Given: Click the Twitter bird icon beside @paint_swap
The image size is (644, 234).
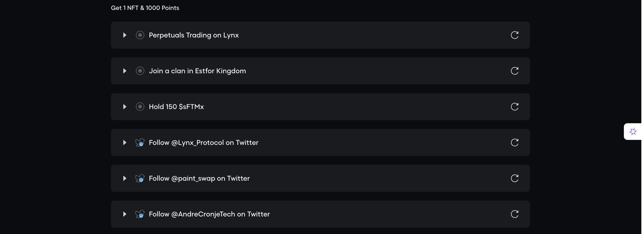Looking at the screenshot, I should coord(140,178).
